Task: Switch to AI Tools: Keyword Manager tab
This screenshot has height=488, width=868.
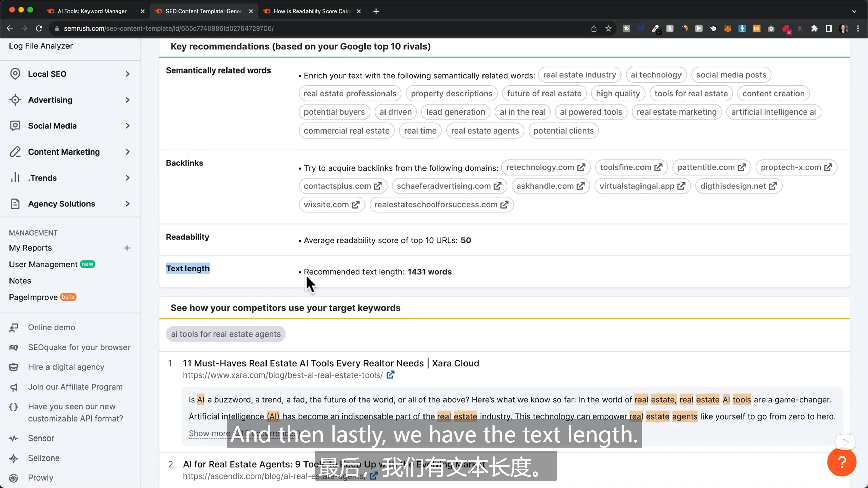Action: pyautogui.click(x=92, y=11)
